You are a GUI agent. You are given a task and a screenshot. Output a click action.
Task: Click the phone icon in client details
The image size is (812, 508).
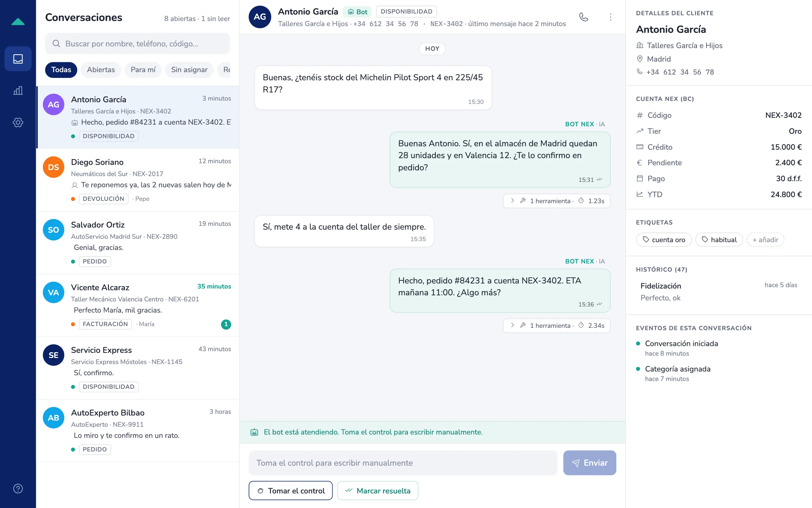[639, 72]
